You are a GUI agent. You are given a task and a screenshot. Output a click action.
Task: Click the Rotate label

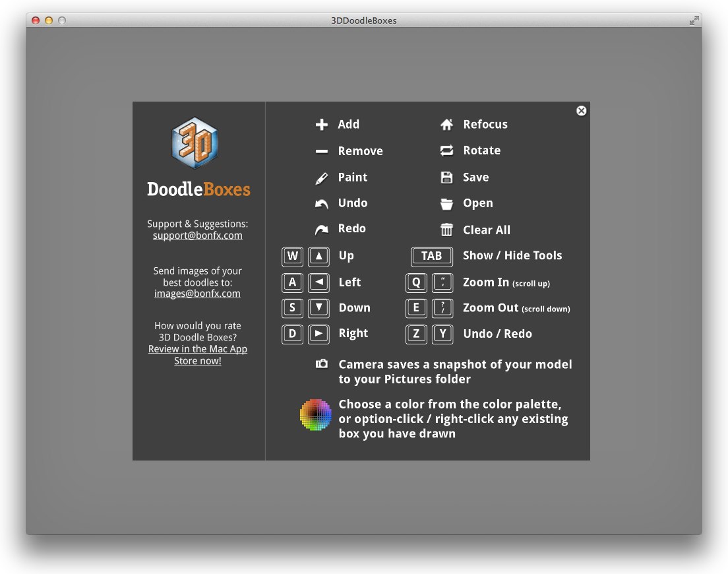(482, 150)
